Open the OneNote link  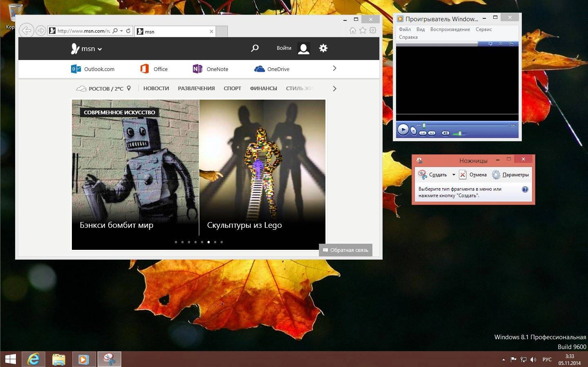210,69
